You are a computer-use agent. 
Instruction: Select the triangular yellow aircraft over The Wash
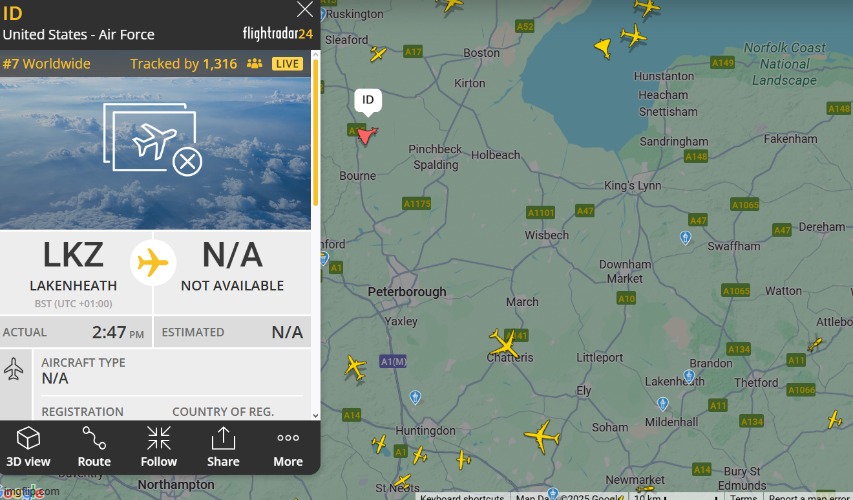pos(602,47)
